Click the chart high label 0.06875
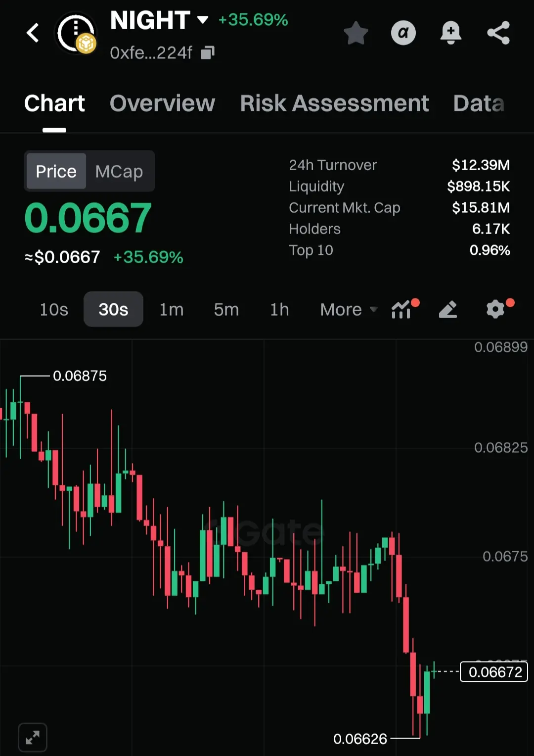Screen dimensions: 534x756 click(80, 376)
